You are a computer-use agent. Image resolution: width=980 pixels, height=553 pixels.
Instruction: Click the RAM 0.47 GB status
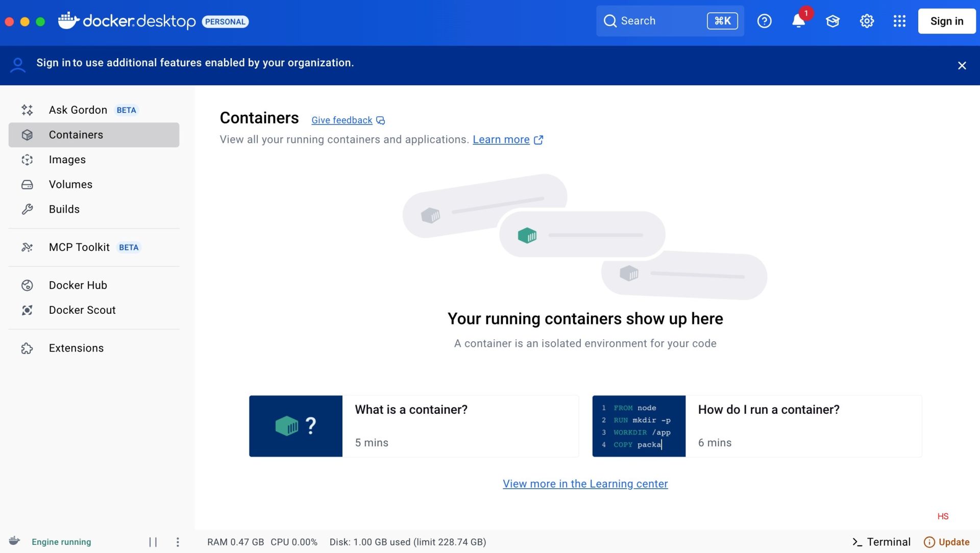[235, 542]
